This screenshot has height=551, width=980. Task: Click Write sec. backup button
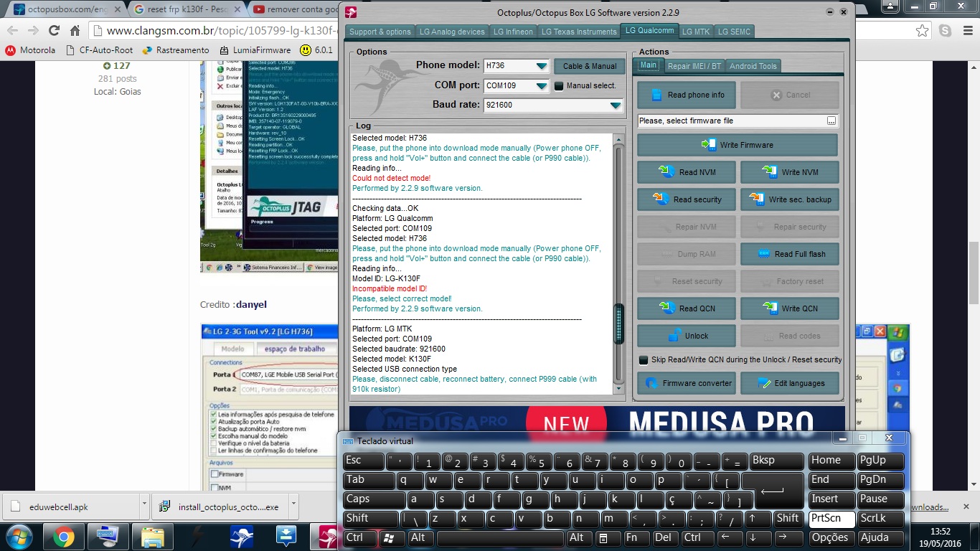[789, 199]
